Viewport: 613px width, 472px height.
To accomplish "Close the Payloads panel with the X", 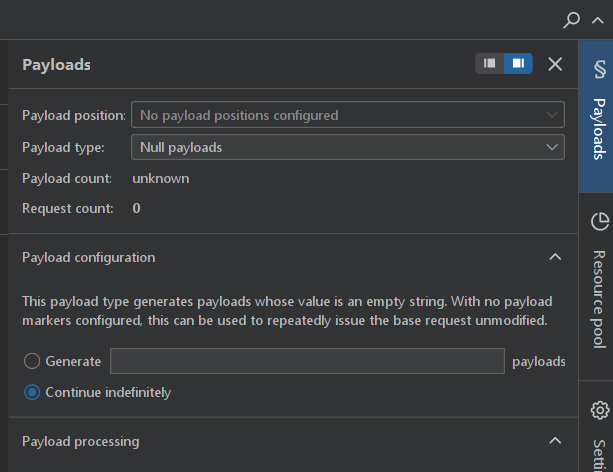I will [x=555, y=64].
